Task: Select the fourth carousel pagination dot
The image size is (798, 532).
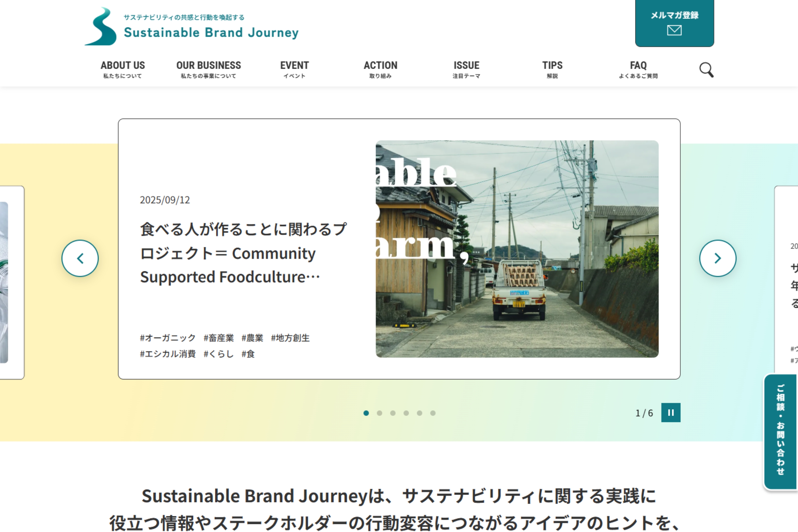Action: pos(406,413)
